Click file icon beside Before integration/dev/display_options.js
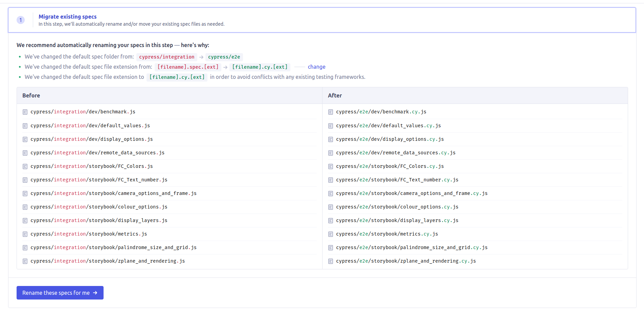Image resolution: width=644 pixels, height=310 pixels. [x=25, y=139]
